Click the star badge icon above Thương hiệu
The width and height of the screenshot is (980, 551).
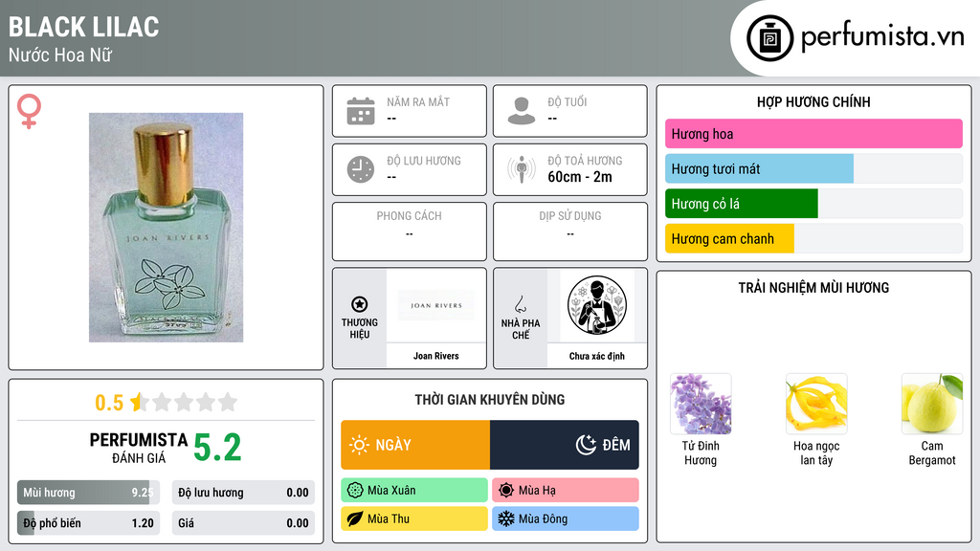coord(360,304)
